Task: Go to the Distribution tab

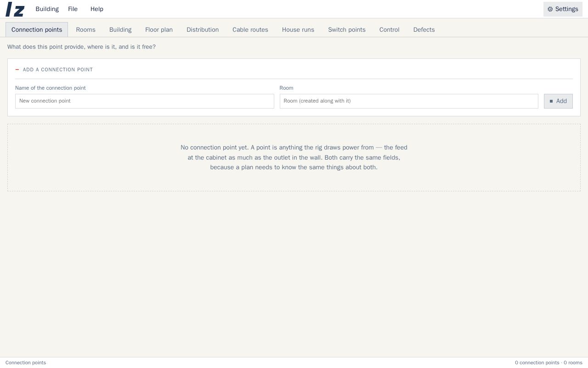Action: (203, 29)
